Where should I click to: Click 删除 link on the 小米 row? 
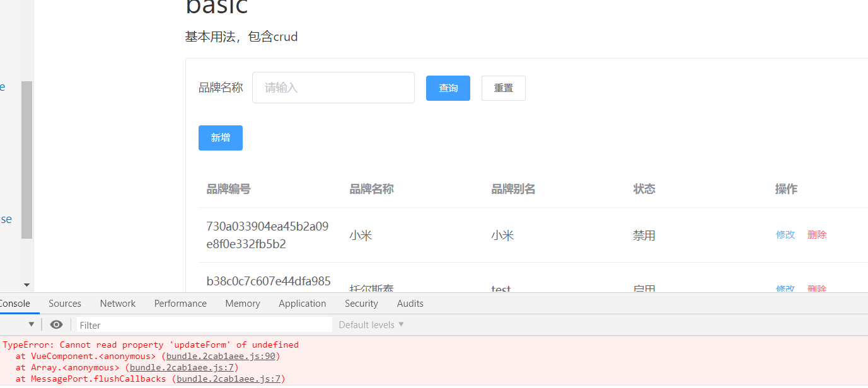click(817, 234)
